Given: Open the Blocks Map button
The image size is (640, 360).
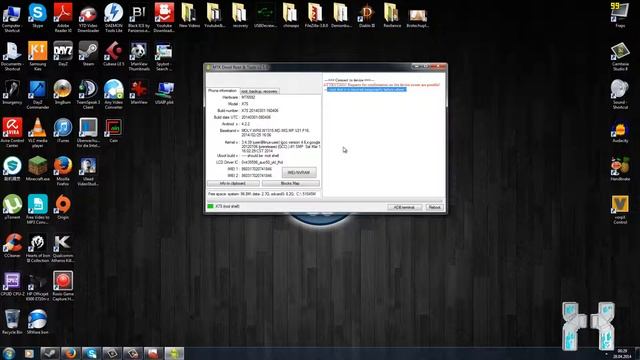Looking at the screenshot, I should [291, 183].
